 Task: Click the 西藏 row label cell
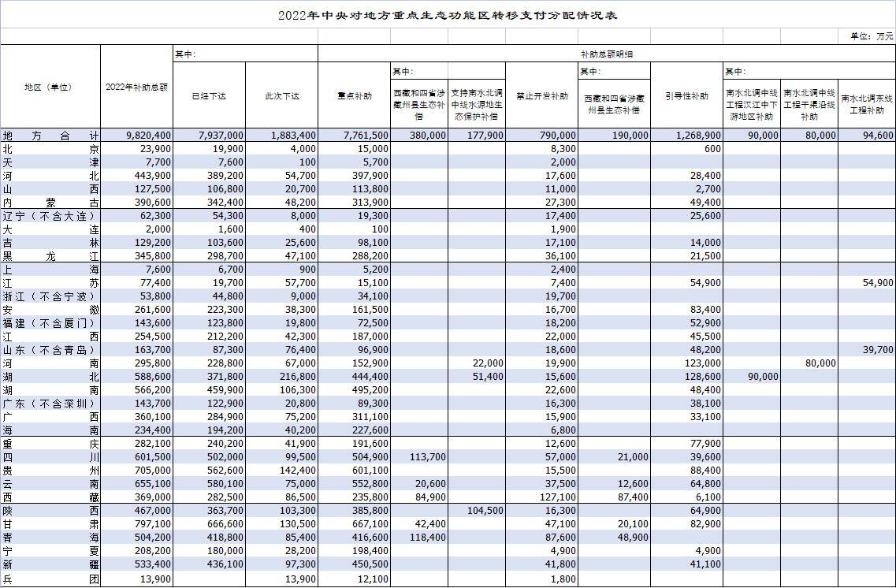tap(50, 497)
